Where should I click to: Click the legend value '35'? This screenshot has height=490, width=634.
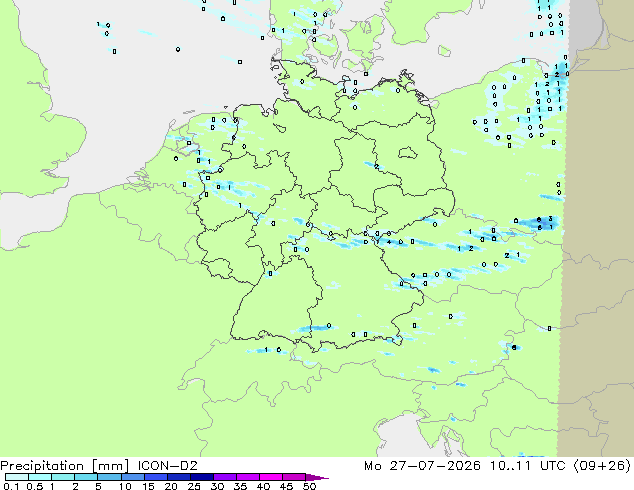coord(240,486)
